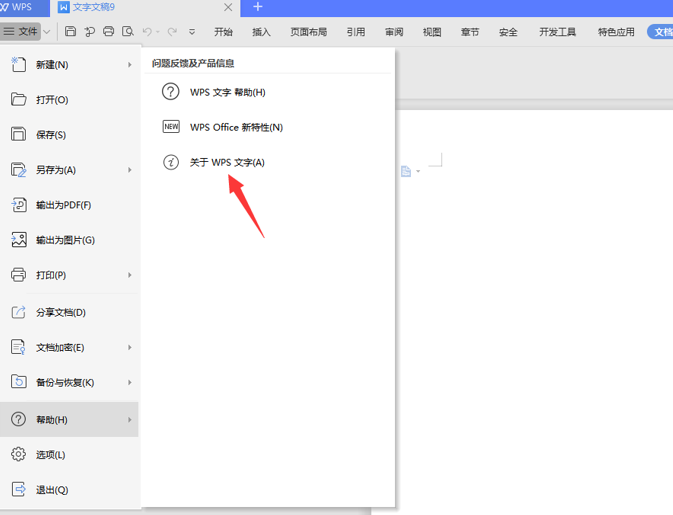Click the 保存(S) disk icon
673x515 pixels.
(x=18, y=134)
